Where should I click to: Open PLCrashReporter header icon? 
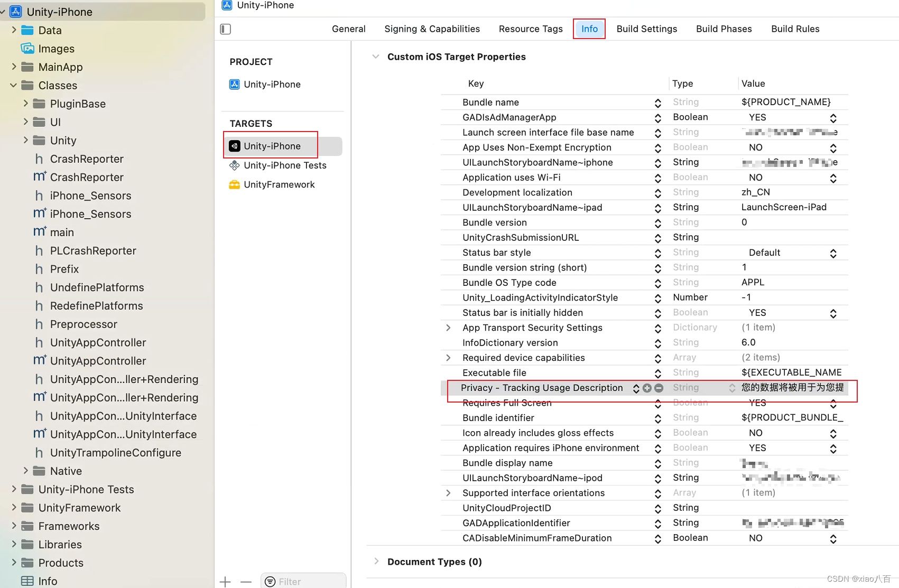[39, 251]
